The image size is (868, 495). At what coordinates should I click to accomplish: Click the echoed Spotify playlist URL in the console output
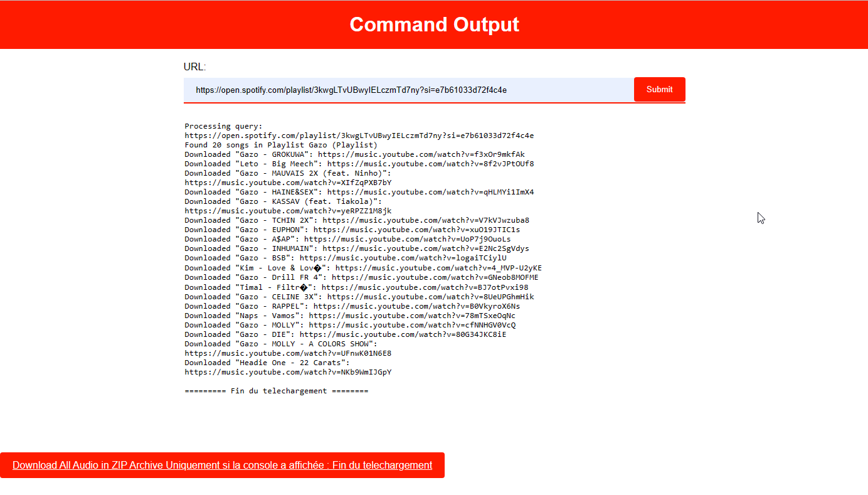click(359, 136)
